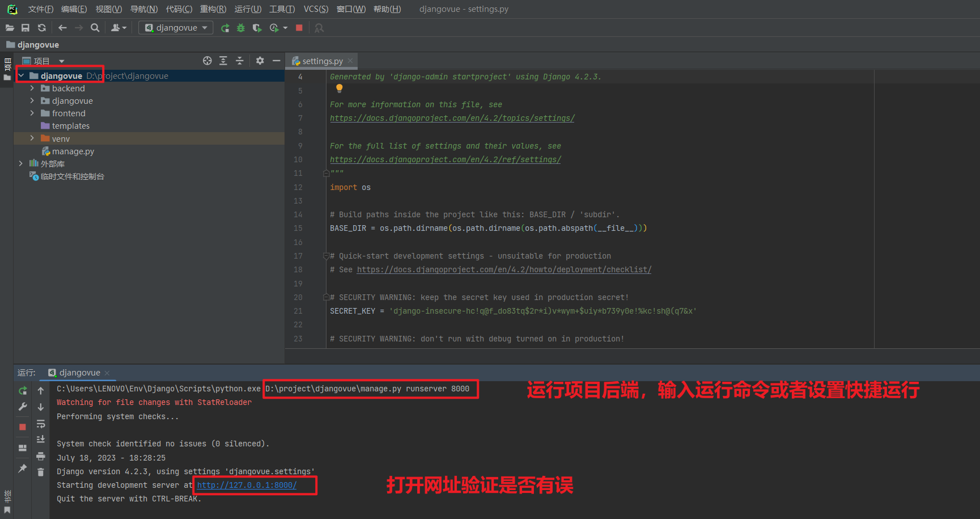Close the djangovue Run tab
Image resolution: width=980 pixels, height=519 pixels.
pos(107,373)
